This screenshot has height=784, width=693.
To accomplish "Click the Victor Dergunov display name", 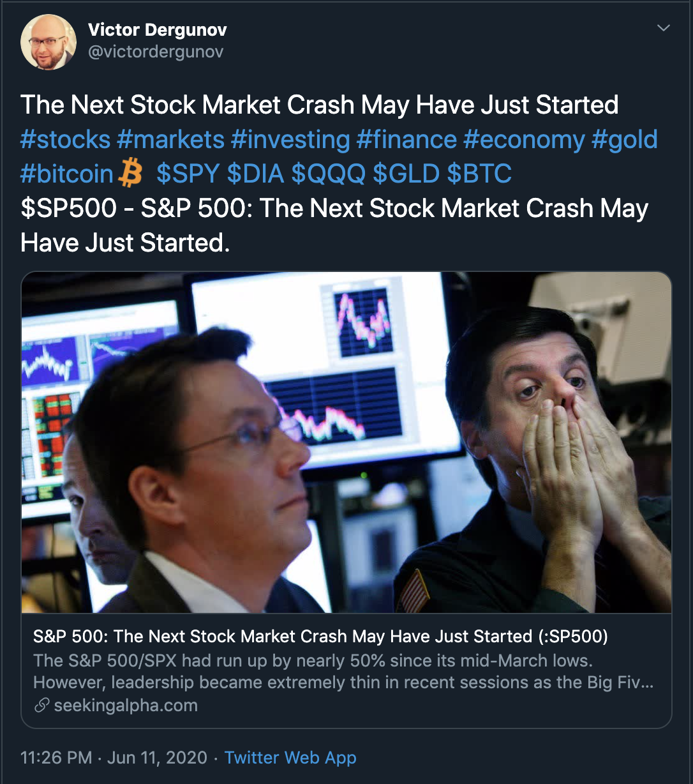I will 157,30.
